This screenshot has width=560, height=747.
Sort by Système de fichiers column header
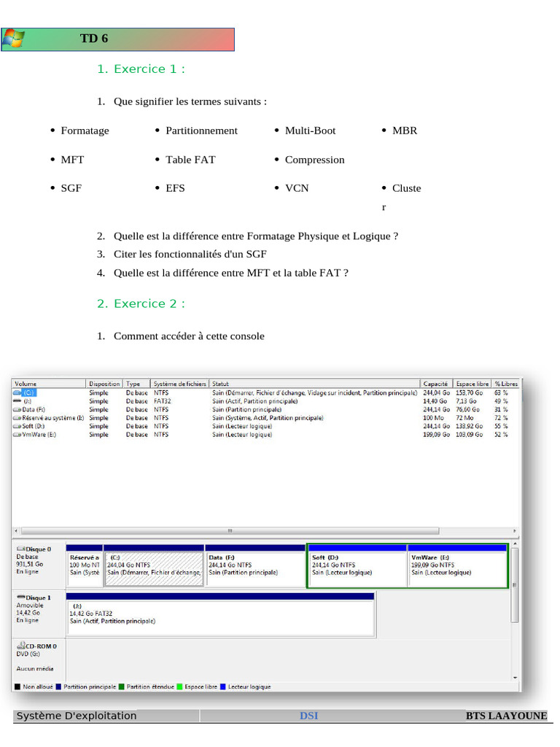(x=179, y=384)
